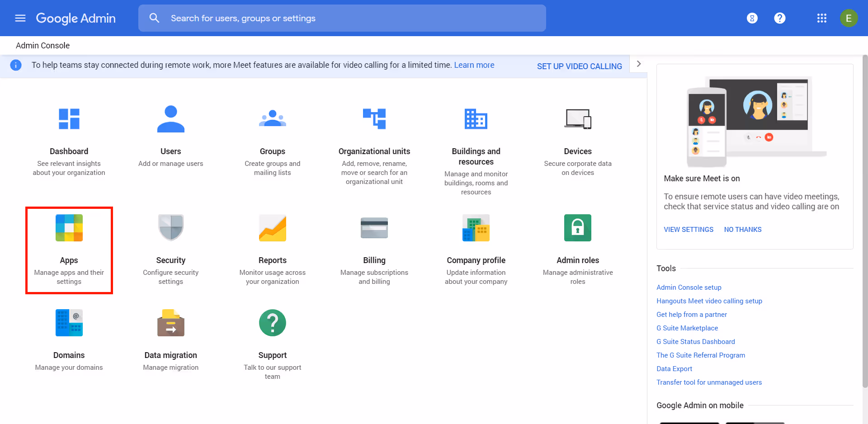Click the 'Manage administrative roles' text
Screen dimensions: 868x424
point(578,277)
